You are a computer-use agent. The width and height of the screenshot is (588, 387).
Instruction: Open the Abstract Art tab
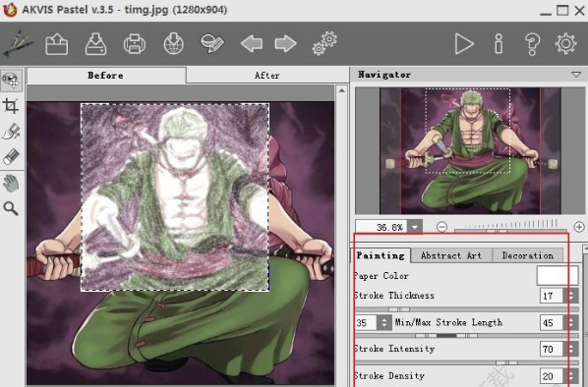tap(451, 255)
